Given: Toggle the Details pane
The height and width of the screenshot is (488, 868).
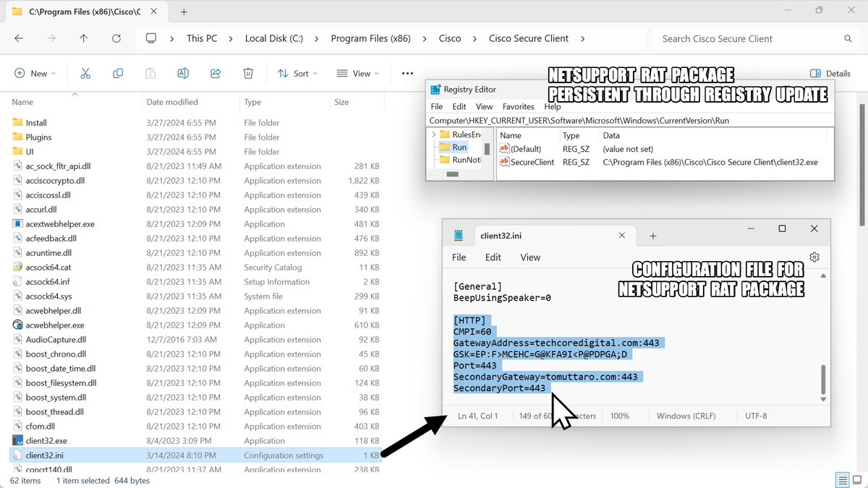Looking at the screenshot, I should [829, 73].
